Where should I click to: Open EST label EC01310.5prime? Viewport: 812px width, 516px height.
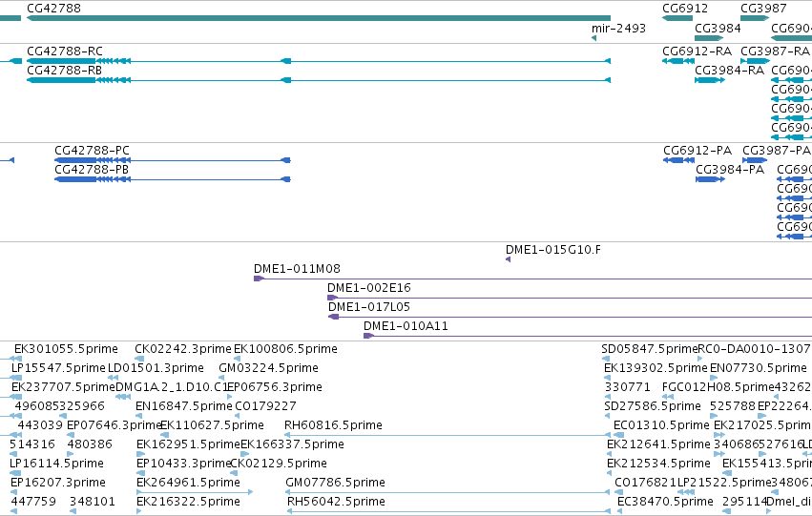click(x=661, y=425)
